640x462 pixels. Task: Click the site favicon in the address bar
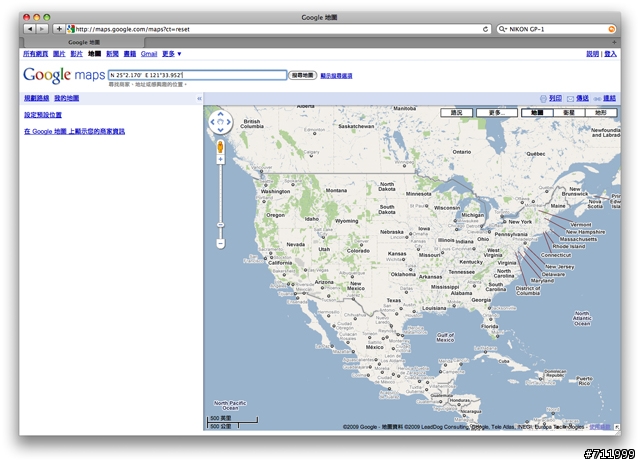pyautogui.click(x=71, y=29)
